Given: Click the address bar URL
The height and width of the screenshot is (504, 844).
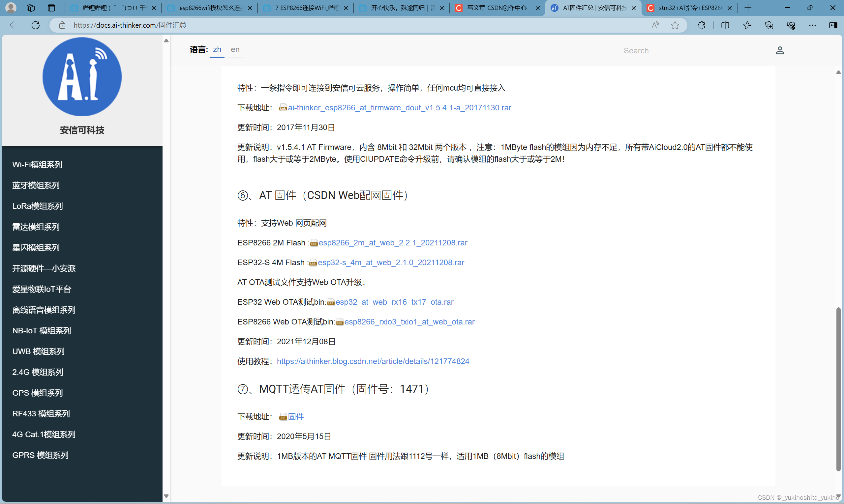Looking at the screenshot, I should click(130, 25).
